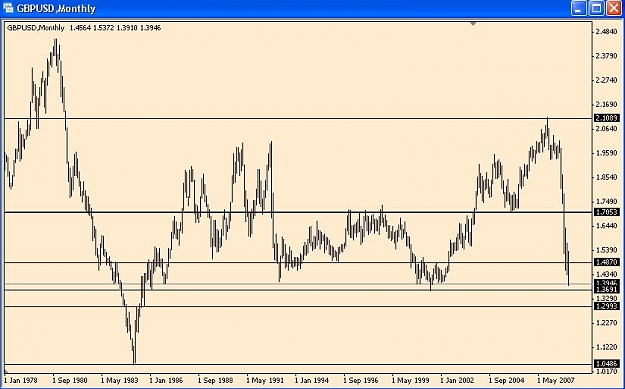Select the 1.7053 horizontal line price label

click(x=606, y=212)
